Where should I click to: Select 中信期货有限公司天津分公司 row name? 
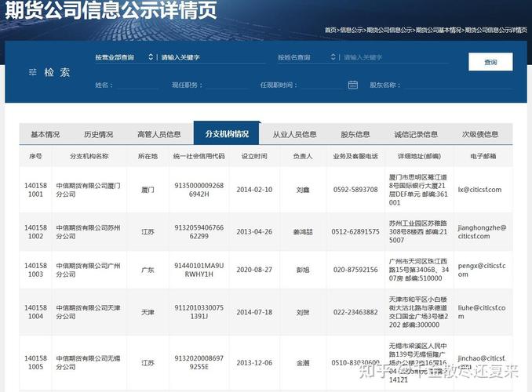(88, 312)
